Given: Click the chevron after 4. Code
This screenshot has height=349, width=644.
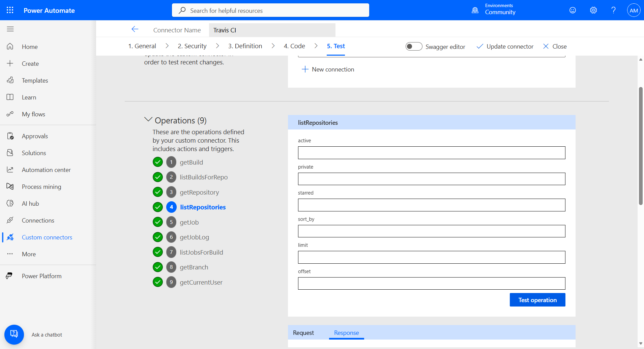Looking at the screenshot, I should coord(316,46).
